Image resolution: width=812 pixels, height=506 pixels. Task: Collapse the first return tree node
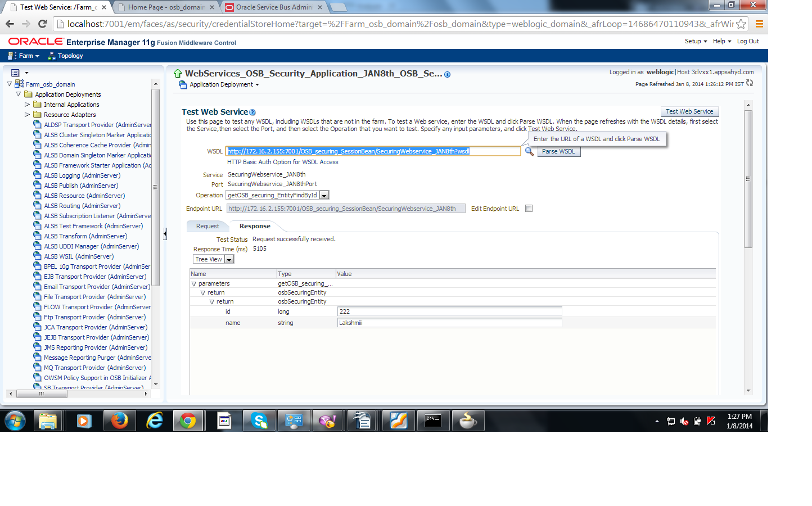pyautogui.click(x=204, y=292)
